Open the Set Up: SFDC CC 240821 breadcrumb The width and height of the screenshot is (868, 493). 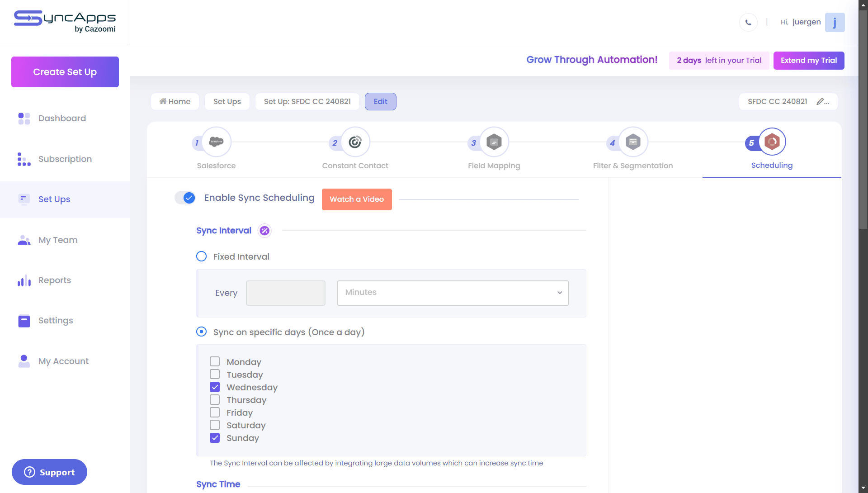(x=307, y=101)
